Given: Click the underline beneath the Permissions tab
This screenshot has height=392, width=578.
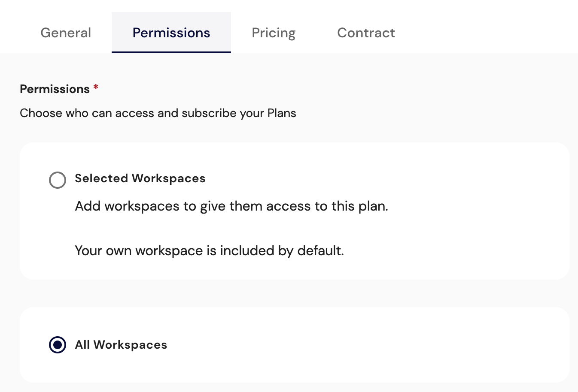Looking at the screenshot, I should click(171, 52).
